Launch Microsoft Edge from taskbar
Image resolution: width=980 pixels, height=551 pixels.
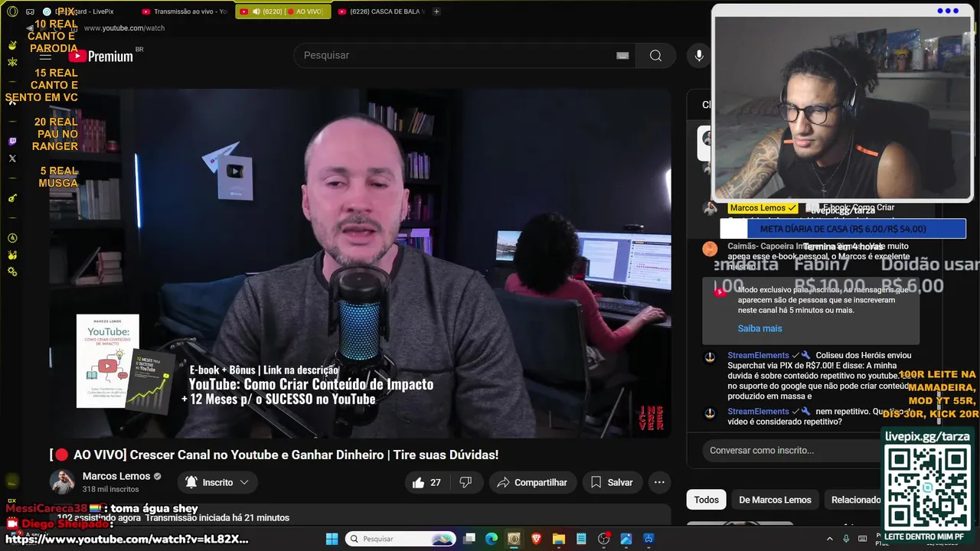pyautogui.click(x=492, y=539)
